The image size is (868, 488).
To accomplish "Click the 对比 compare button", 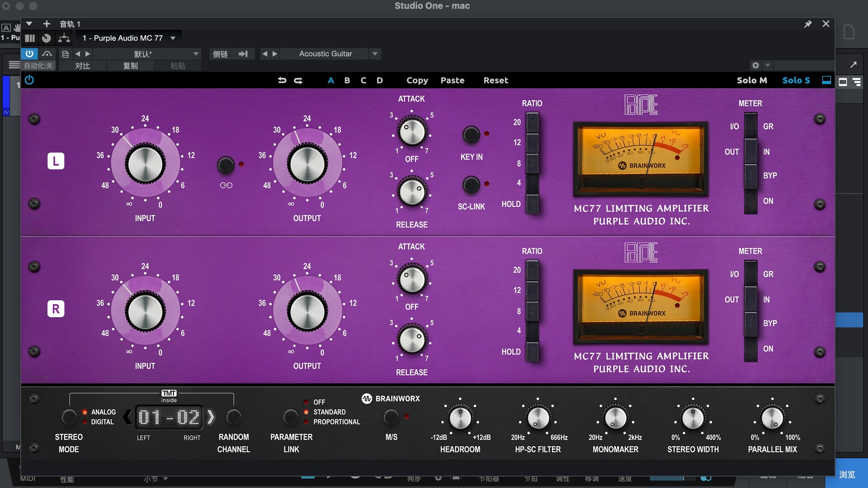I will tap(83, 66).
